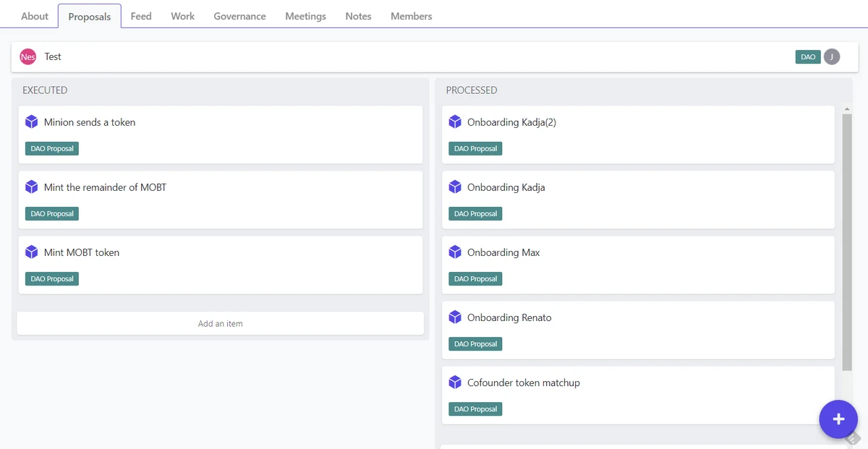This screenshot has height=449, width=868.
Task: Click "Add an item" in the Executed column
Action: (220, 323)
